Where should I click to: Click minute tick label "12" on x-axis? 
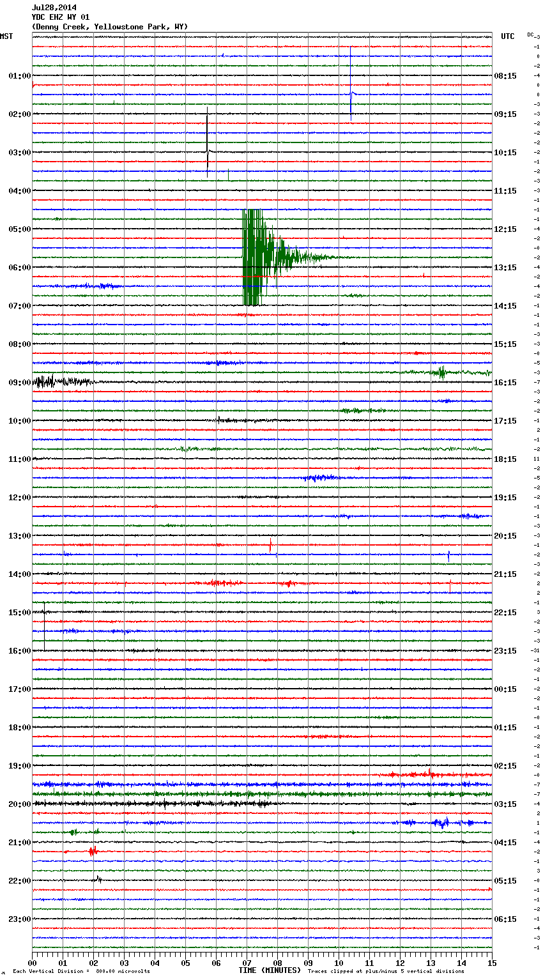(401, 963)
